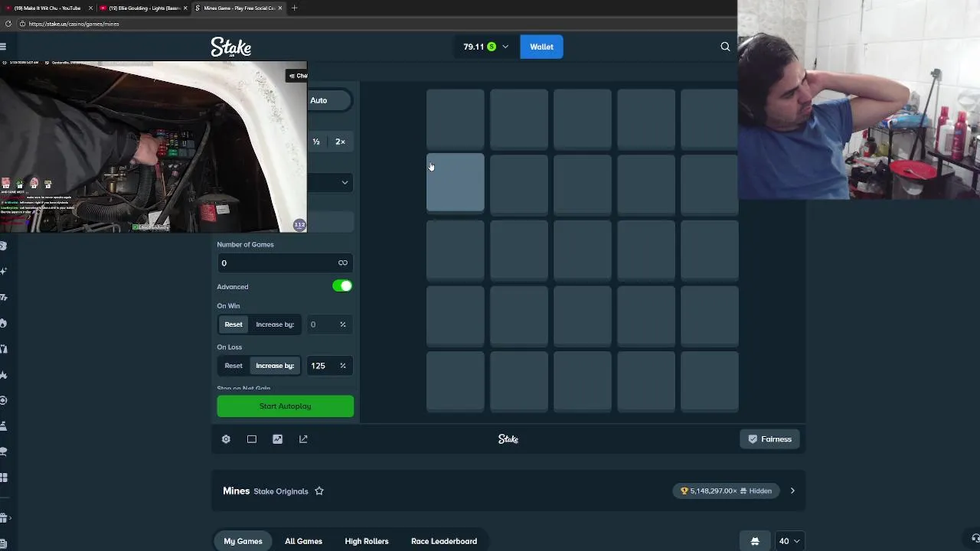Image resolution: width=980 pixels, height=551 pixels.
Task: Select the bottom-right mines tile
Action: click(x=710, y=381)
